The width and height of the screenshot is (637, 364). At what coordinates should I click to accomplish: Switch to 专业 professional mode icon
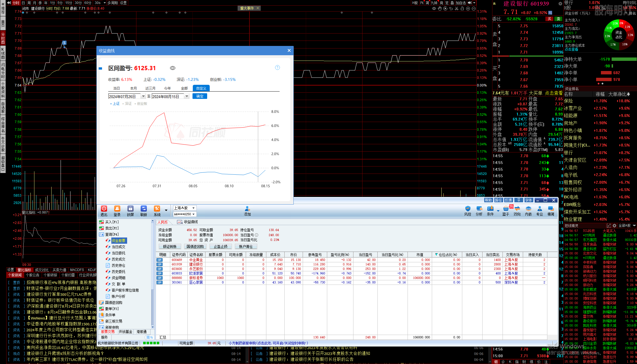click(539, 211)
